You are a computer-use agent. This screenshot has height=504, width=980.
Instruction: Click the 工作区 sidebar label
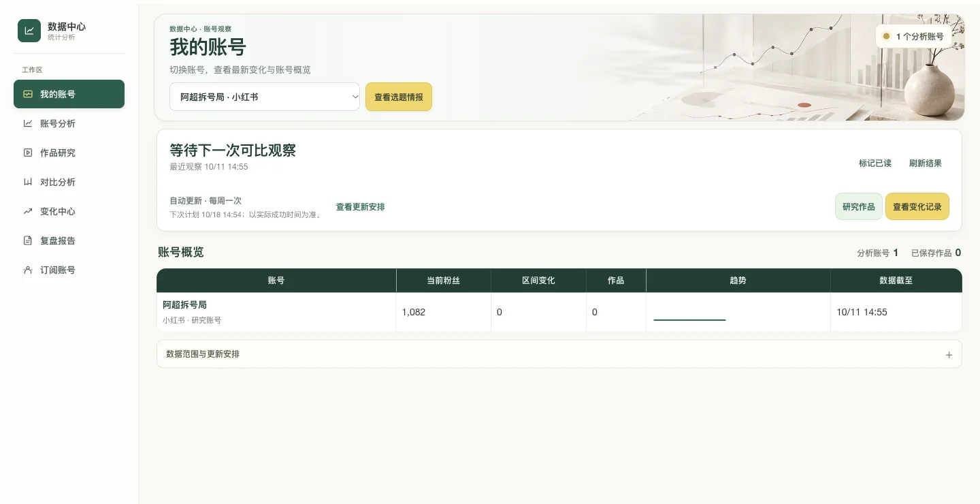32,70
